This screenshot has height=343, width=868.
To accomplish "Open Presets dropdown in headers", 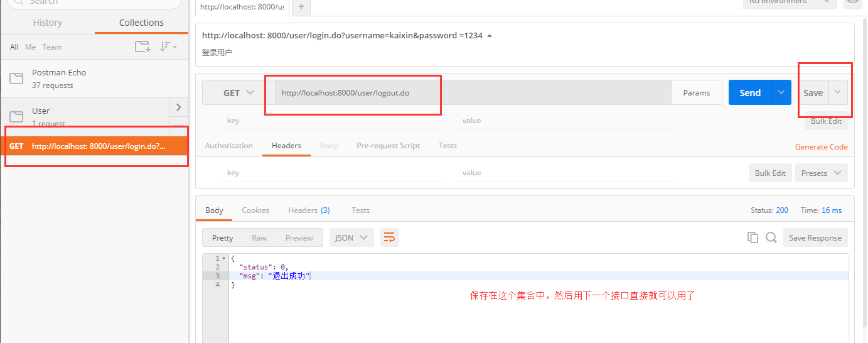I will [821, 173].
